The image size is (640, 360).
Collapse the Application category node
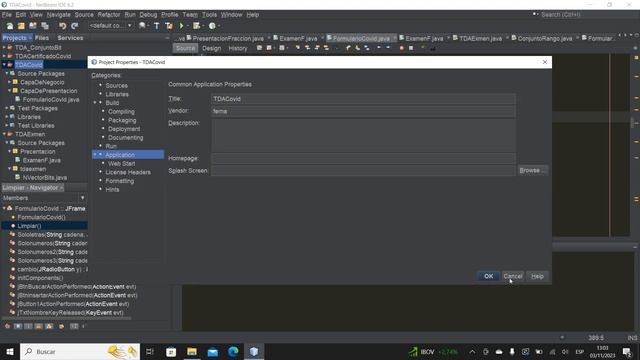click(95, 155)
